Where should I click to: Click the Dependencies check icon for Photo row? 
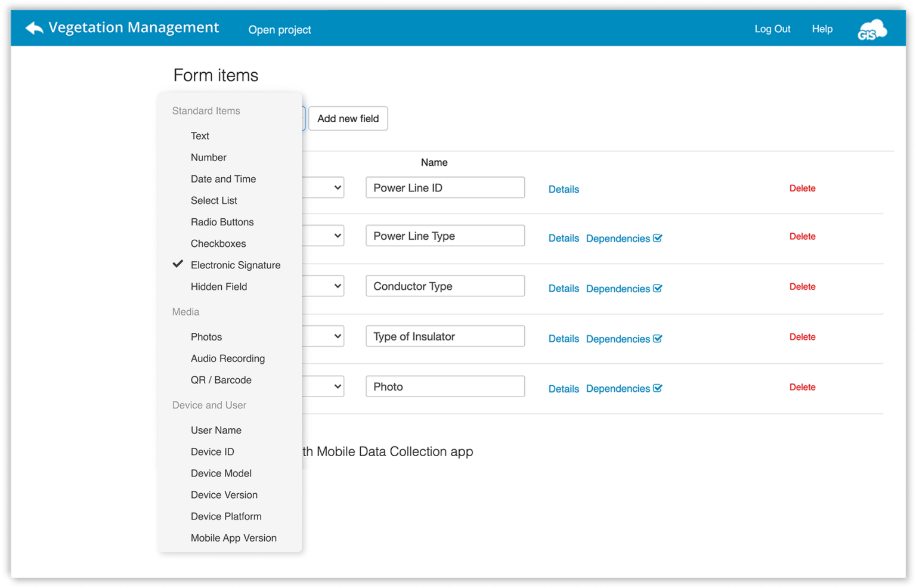[657, 388]
